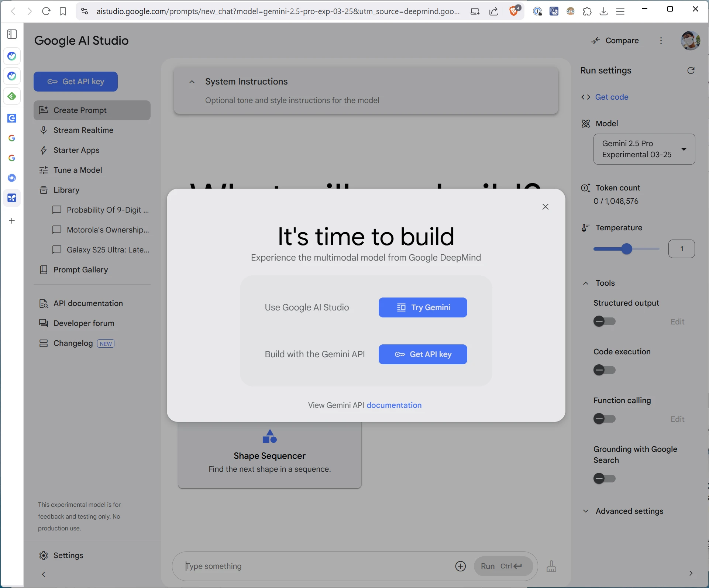Click the Temperature thermometer icon
709x588 pixels.
[x=585, y=228]
